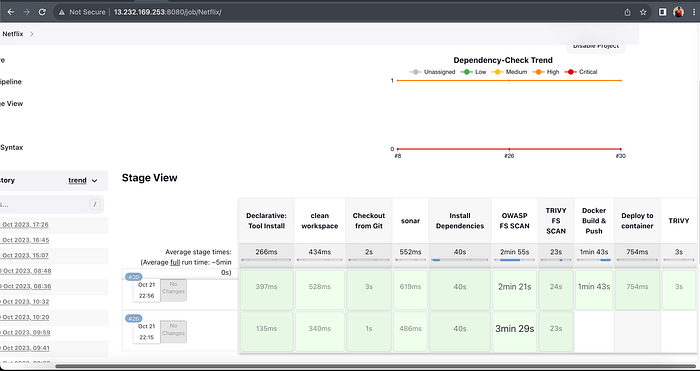Click Disable Project button

coord(596,46)
